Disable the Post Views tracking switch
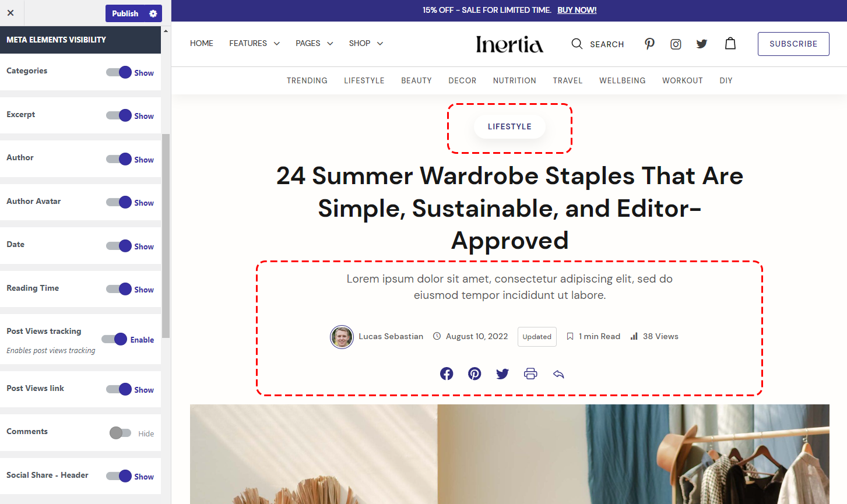The image size is (847, 504). point(114,339)
